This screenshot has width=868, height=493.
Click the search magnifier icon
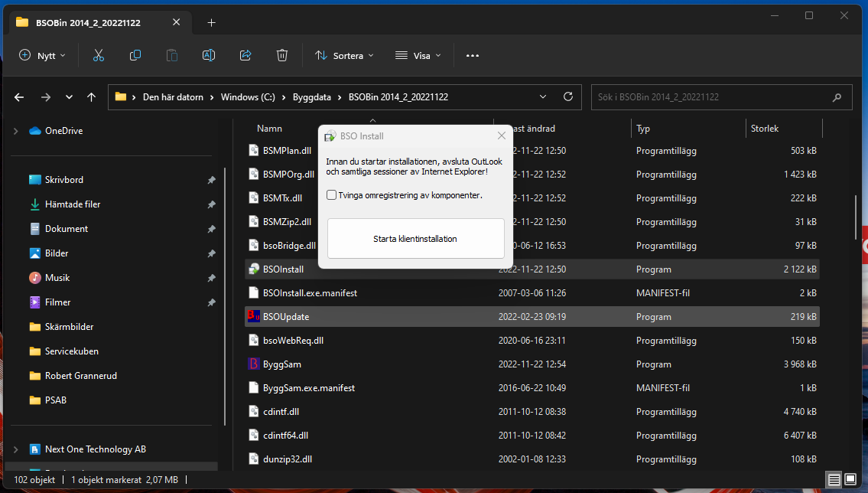click(x=837, y=97)
